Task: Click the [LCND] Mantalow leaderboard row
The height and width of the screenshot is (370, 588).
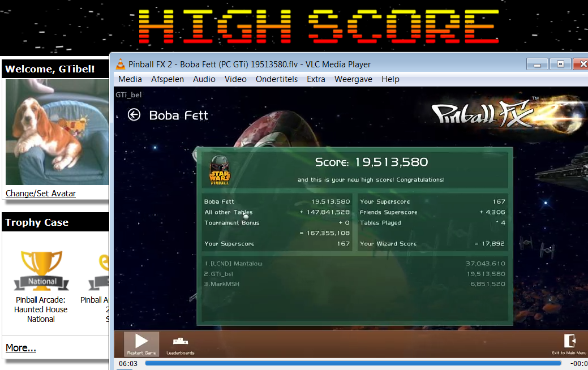Action: click(x=354, y=264)
